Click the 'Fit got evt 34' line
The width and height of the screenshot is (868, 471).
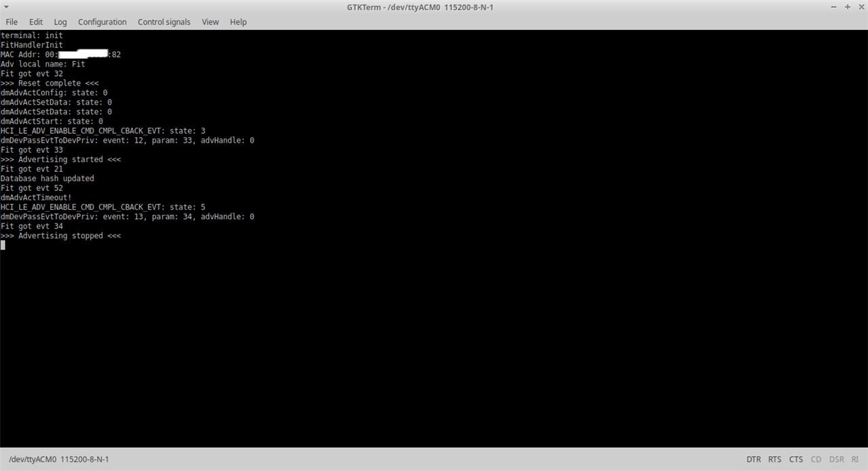point(32,226)
